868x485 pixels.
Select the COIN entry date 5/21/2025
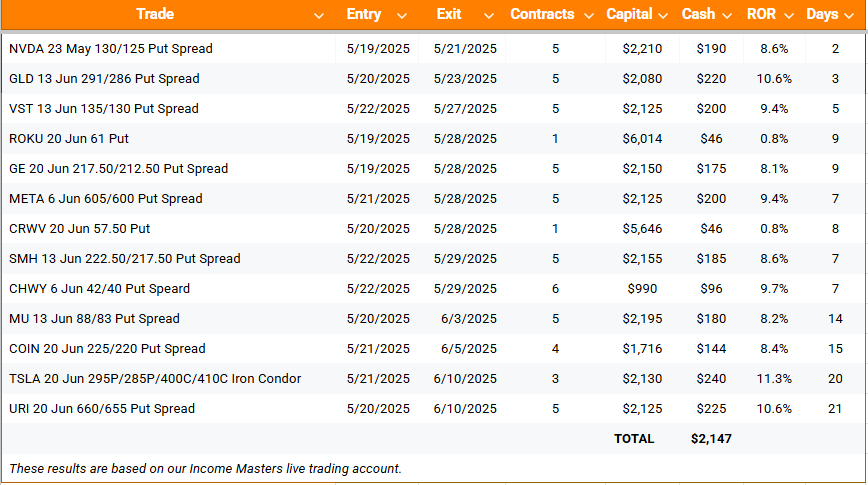click(378, 349)
